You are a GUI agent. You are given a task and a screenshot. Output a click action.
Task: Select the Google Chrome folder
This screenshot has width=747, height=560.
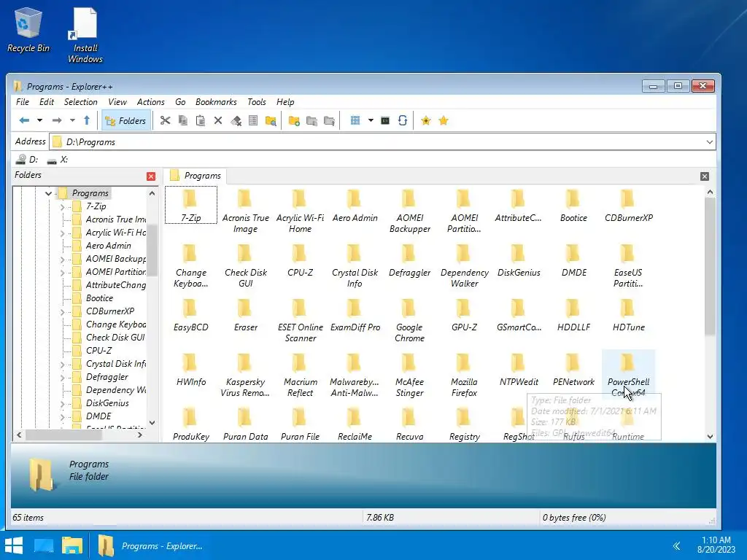(x=410, y=321)
